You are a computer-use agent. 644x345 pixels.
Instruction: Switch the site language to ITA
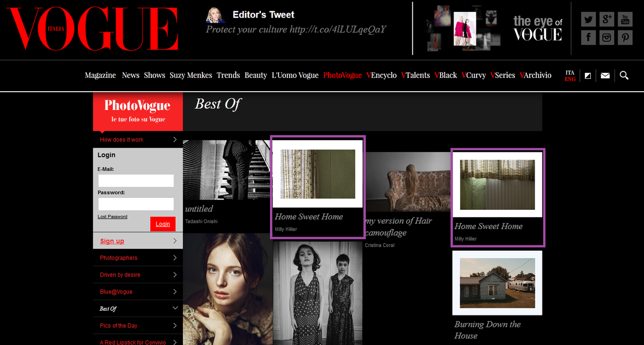569,71
